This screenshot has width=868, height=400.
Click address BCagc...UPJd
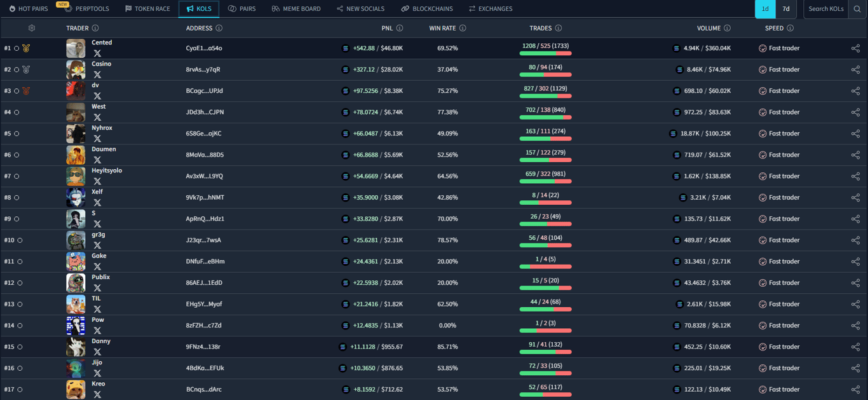[205, 91]
